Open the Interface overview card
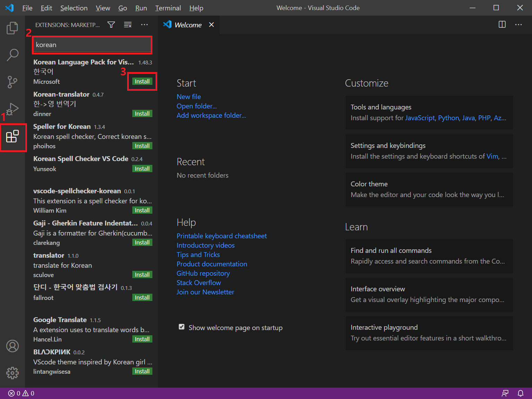The image size is (532, 399). tap(429, 294)
